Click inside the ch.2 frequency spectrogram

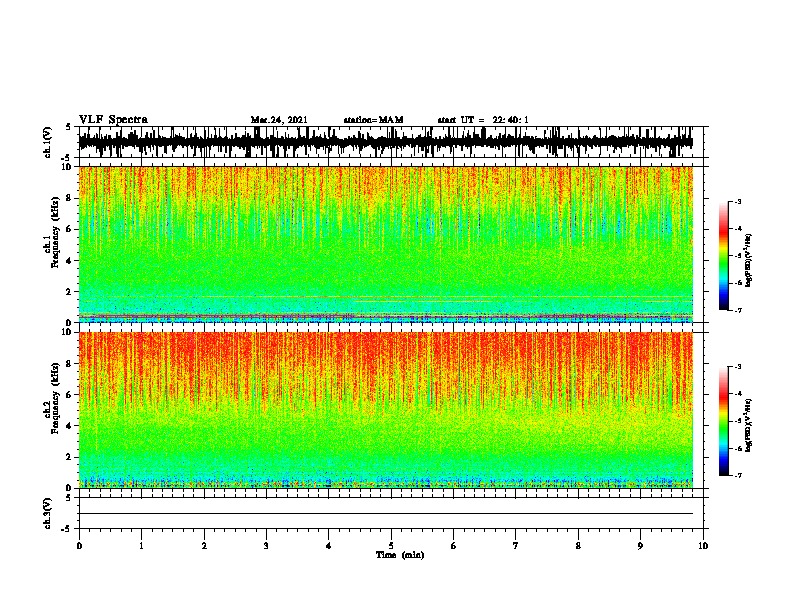pos(386,410)
